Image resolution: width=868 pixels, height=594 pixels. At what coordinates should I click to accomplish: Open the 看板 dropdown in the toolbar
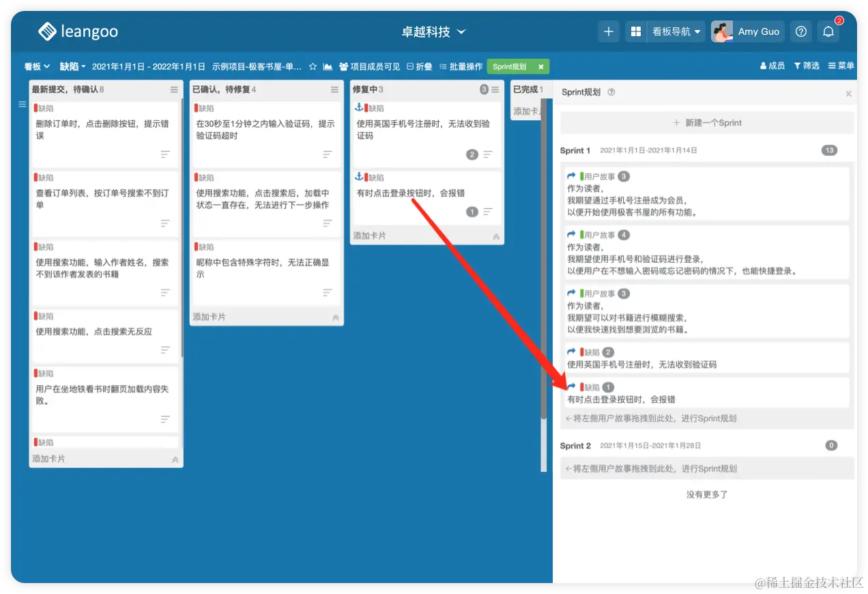coord(38,66)
